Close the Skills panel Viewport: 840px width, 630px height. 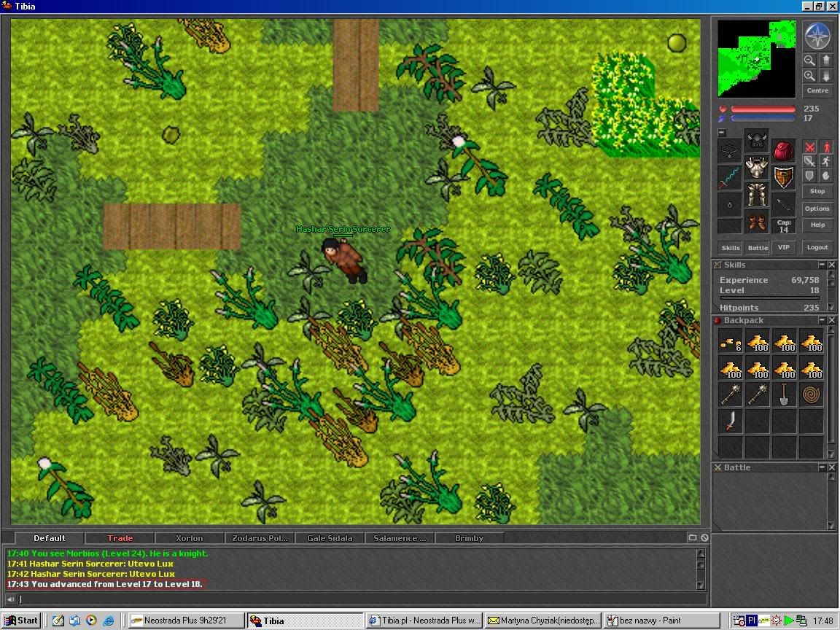pos(831,265)
